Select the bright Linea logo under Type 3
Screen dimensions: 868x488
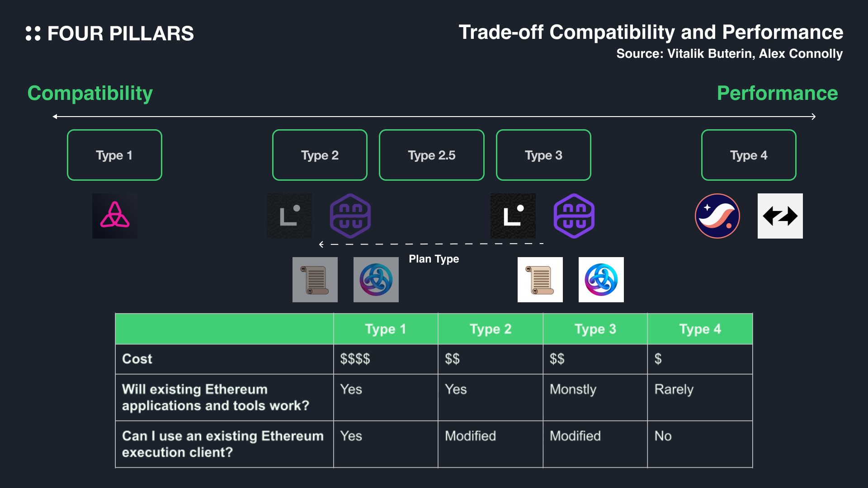(x=513, y=216)
